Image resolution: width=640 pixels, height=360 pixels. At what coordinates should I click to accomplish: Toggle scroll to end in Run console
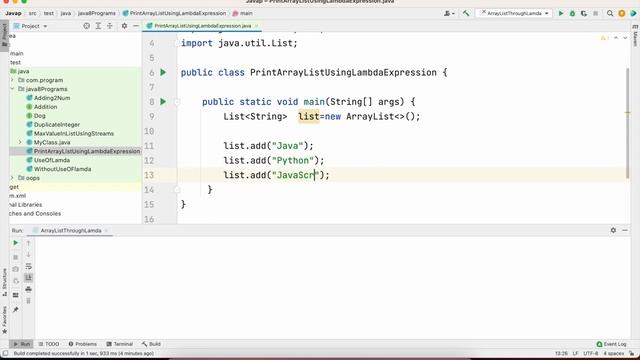tap(28, 278)
